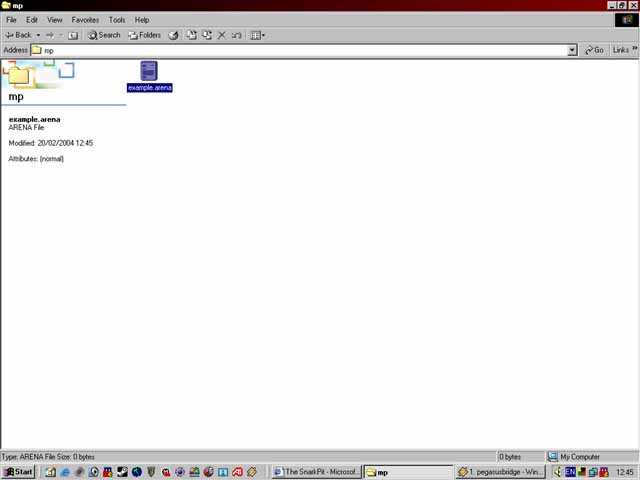Viewport: 640px width, 480px height.
Task: Expand the Links toolbar chevron
Action: coord(634,49)
